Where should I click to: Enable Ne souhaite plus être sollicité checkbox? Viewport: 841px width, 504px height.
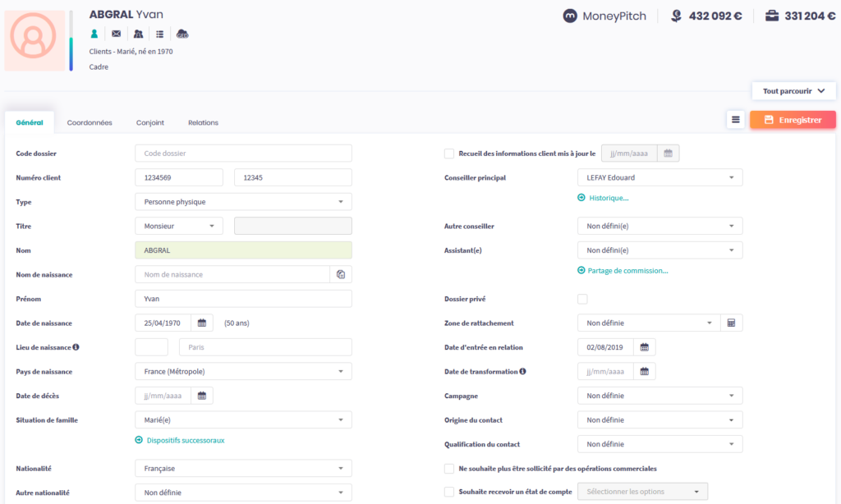pos(449,469)
